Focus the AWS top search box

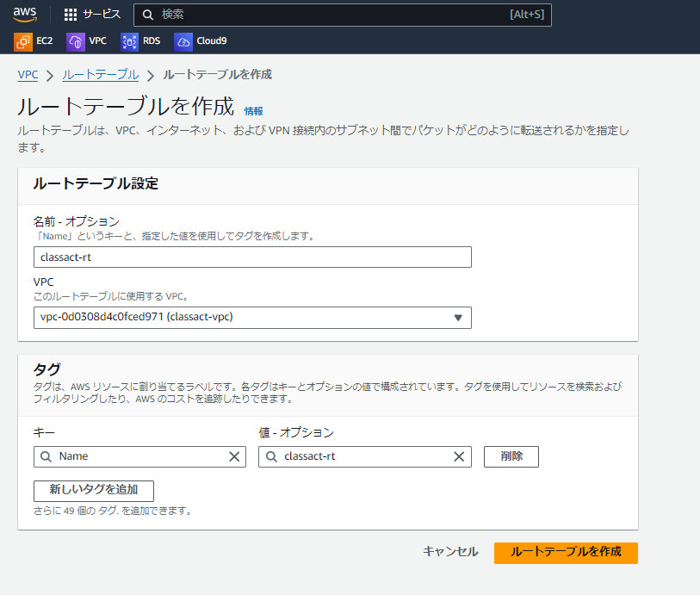[343, 15]
